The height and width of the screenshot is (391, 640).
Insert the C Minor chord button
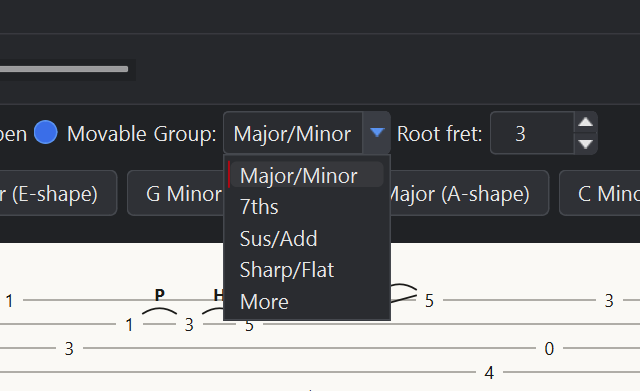(600, 193)
